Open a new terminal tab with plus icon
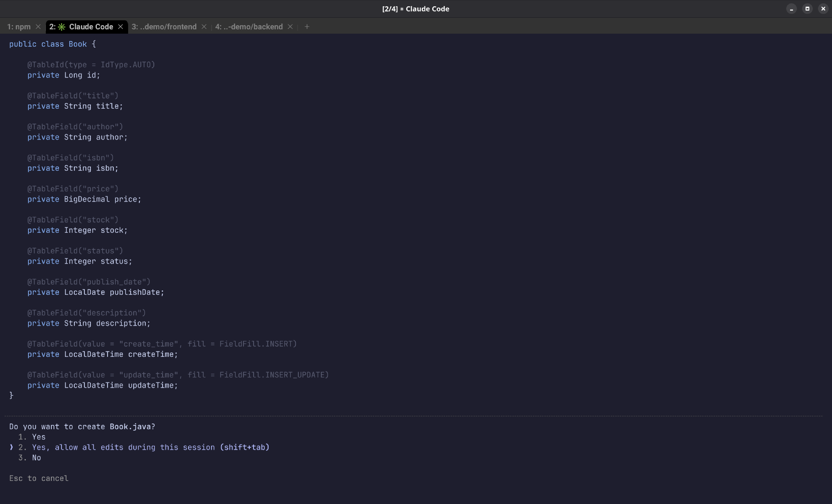The width and height of the screenshot is (832, 504). coord(307,27)
